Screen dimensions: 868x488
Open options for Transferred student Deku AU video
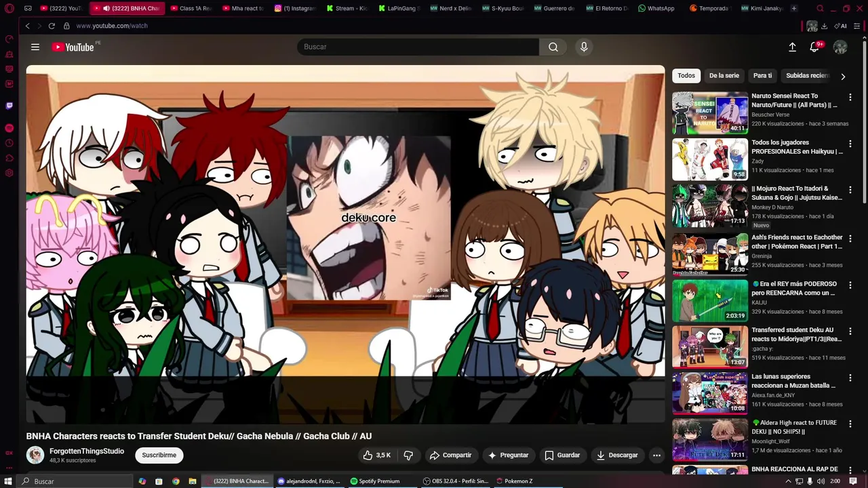pyautogui.click(x=850, y=331)
